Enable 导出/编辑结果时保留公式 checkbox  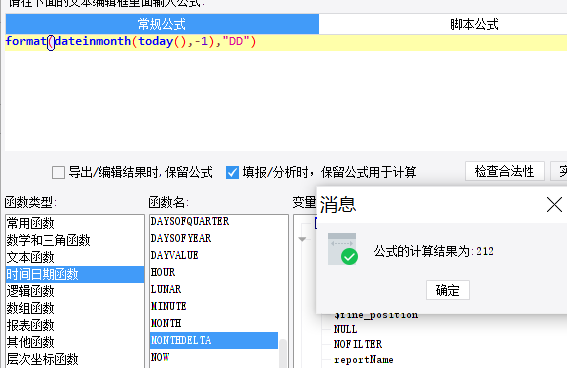pos(58,172)
